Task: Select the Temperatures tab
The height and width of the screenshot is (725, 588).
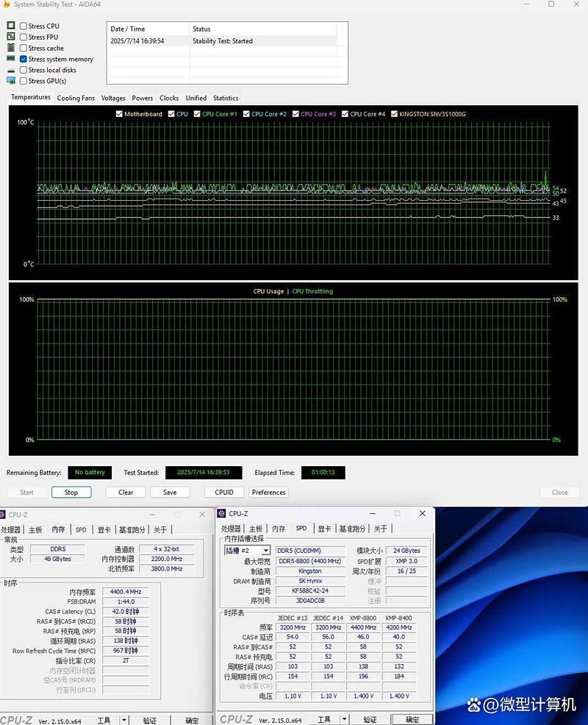Action: tap(31, 97)
